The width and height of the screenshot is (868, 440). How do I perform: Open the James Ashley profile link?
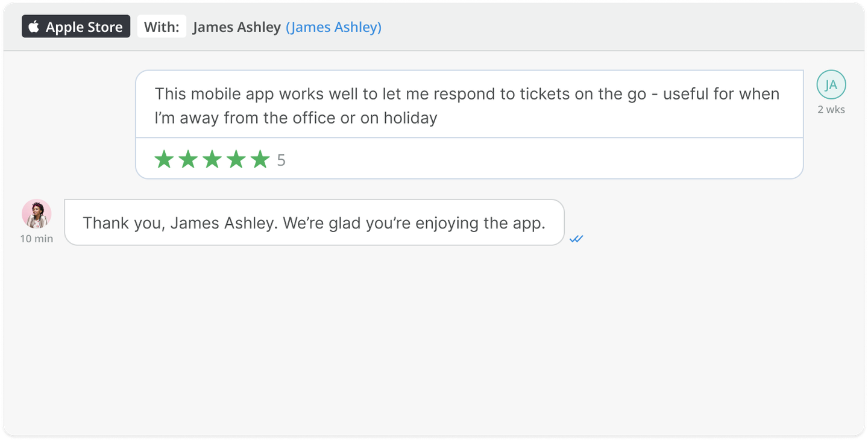(333, 27)
